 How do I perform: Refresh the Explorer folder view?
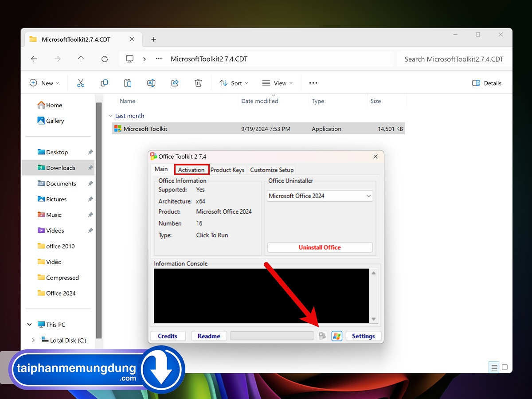tap(105, 59)
